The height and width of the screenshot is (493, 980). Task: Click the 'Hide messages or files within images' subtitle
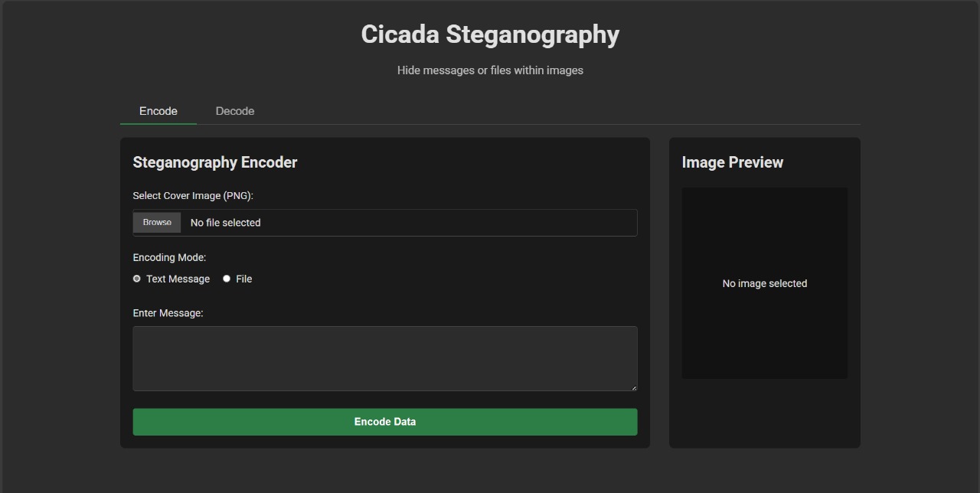pyautogui.click(x=490, y=70)
